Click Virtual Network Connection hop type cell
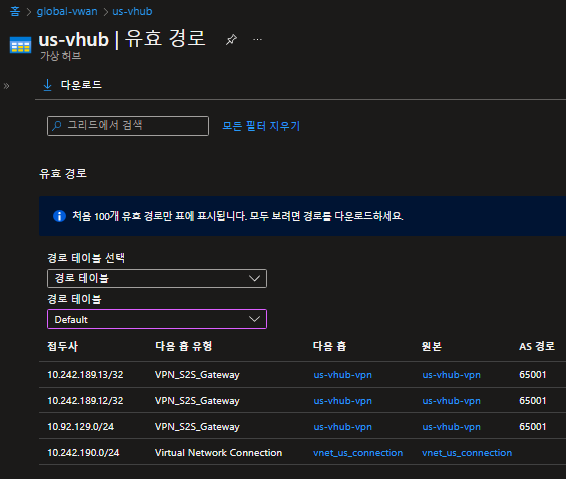Viewport: 566px width, 479px height. point(218,453)
